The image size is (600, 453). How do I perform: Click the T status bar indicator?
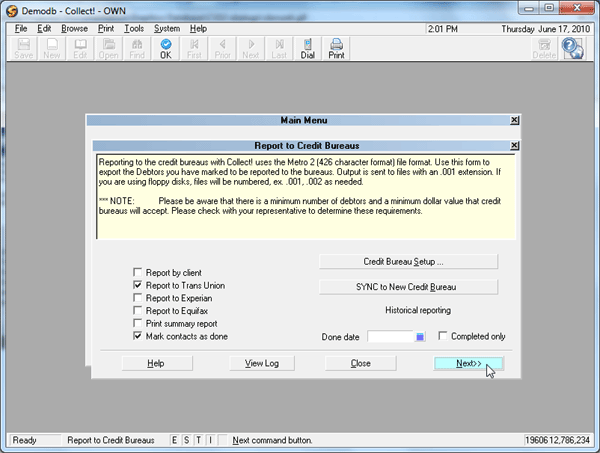click(x=199, y=440)
